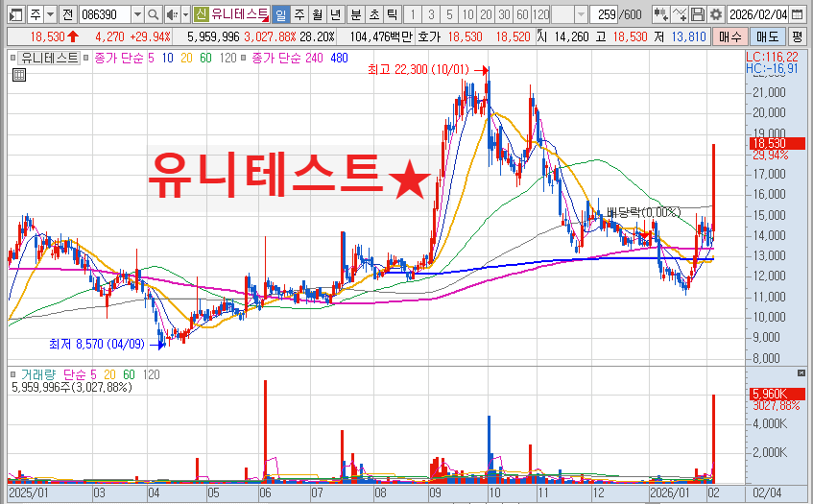Select the 1 interval button
This screenshot has height=504, width=813.
[x=413, y=14]
